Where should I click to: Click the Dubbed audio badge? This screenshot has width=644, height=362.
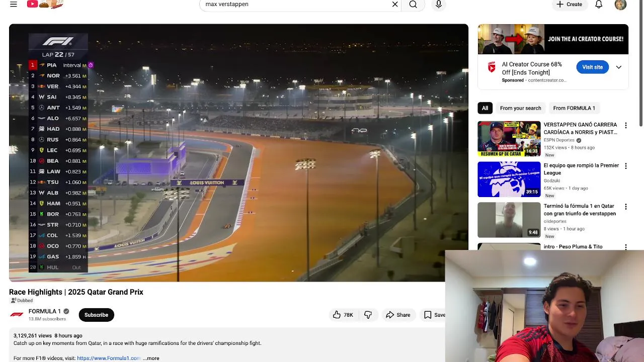[22, 301]
